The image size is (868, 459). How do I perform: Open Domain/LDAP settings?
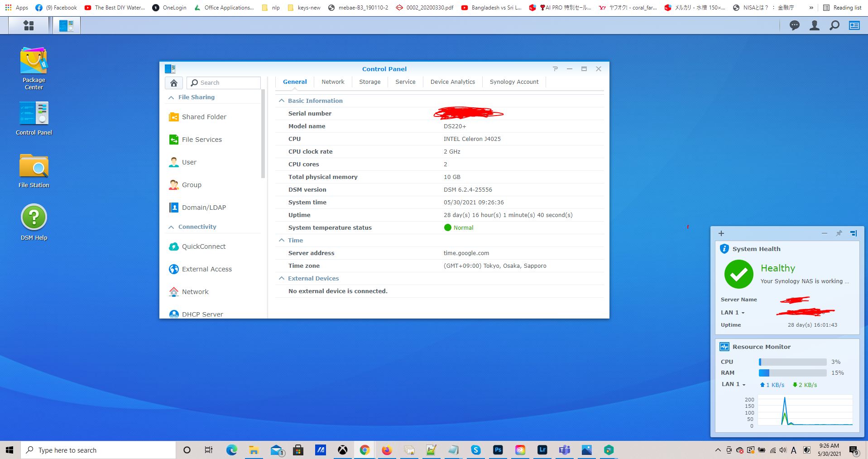197,208
